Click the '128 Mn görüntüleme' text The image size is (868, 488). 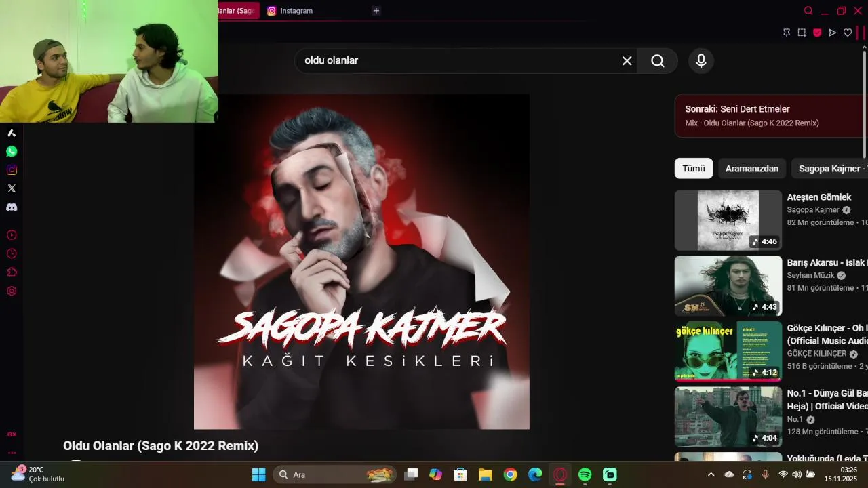click(823, 432)
